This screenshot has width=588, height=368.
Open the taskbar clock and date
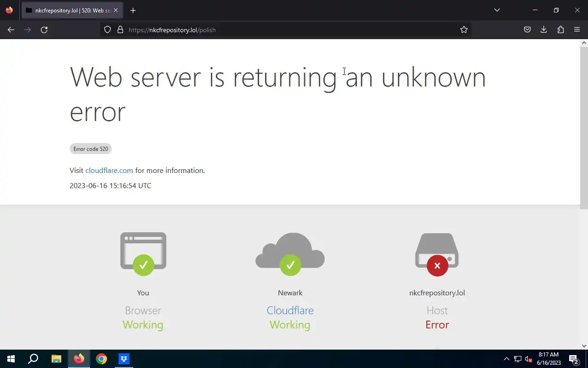tap(549, 359)
